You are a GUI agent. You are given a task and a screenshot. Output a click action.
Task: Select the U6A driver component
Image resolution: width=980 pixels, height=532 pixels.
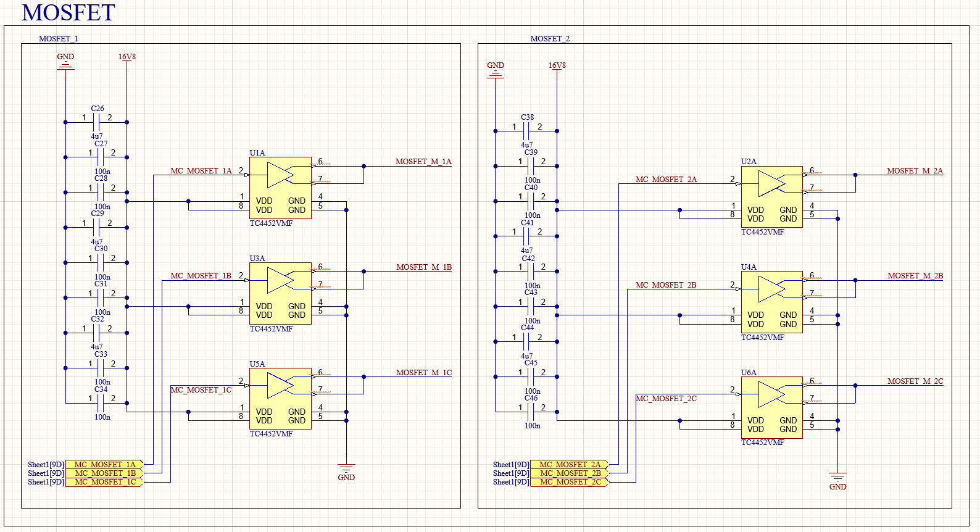pyautogui.click(x=771, y=407)
